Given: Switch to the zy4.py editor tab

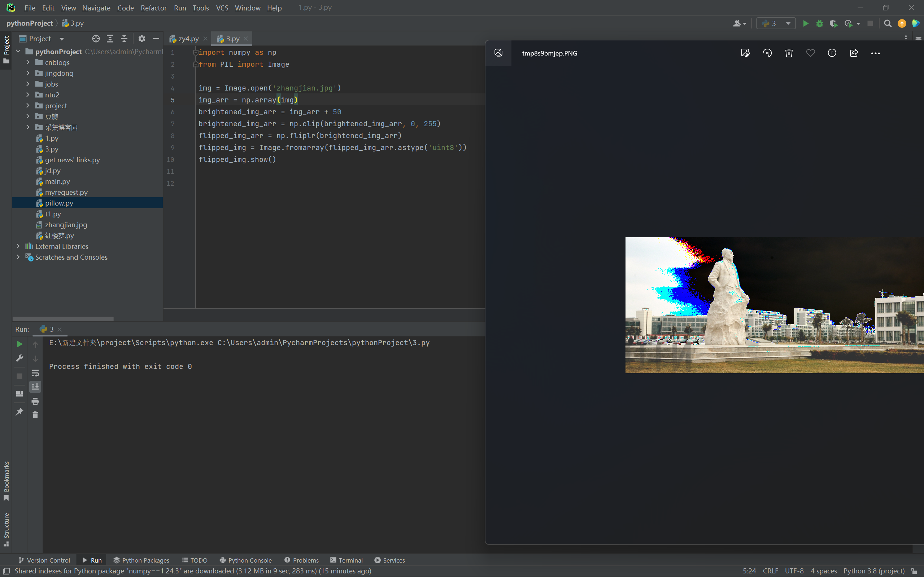Looking at the screenshot, I should coord(188,39).
